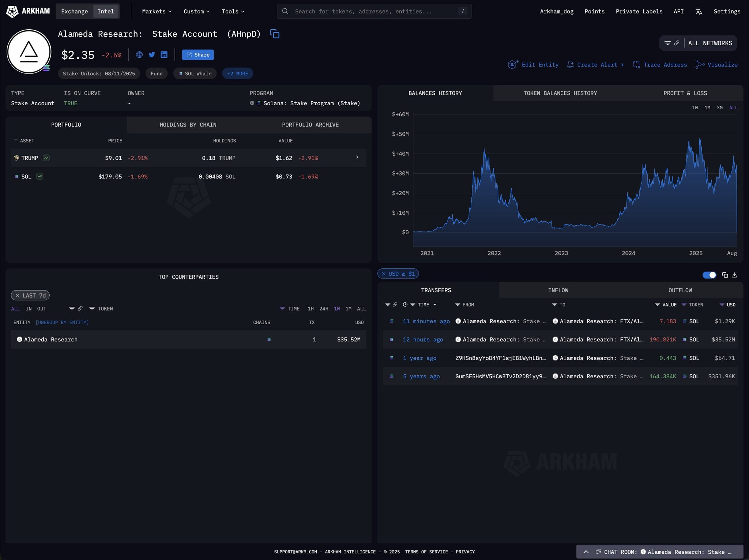Open TRUMP price chart icon
749x560 pixels.
pos(46,158)
